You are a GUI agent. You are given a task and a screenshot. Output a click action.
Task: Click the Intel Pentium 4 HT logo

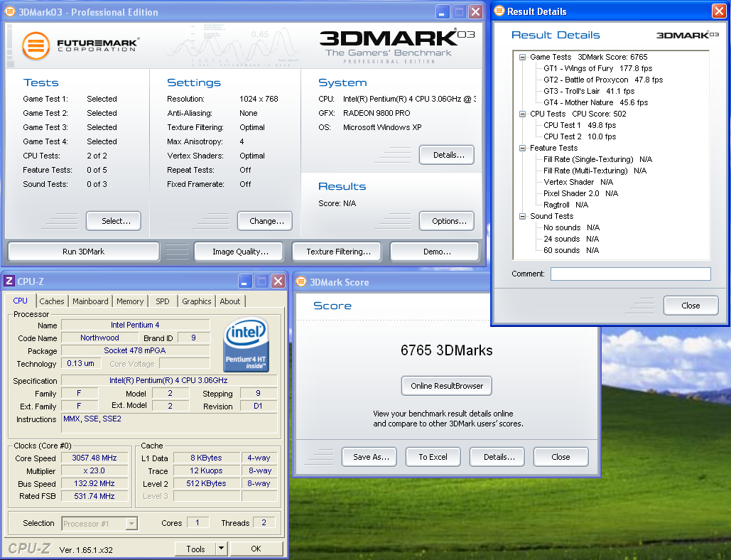(246, 345)
